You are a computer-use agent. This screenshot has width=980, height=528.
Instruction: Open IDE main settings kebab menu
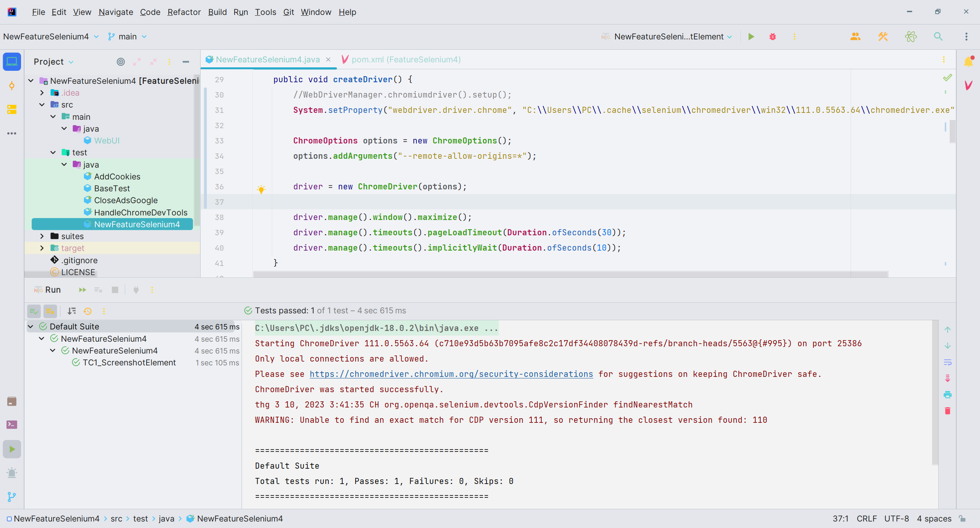[x=966, y=37]
